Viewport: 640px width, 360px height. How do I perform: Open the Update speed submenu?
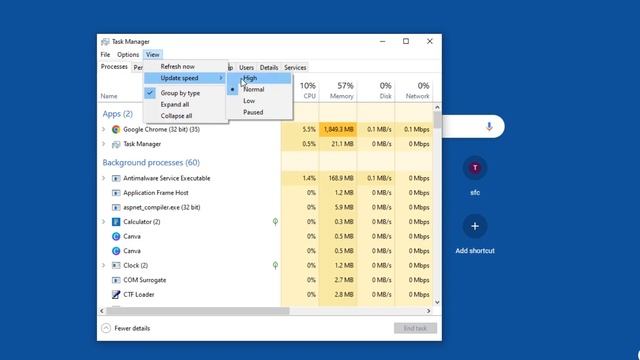(x=185, y=78)
